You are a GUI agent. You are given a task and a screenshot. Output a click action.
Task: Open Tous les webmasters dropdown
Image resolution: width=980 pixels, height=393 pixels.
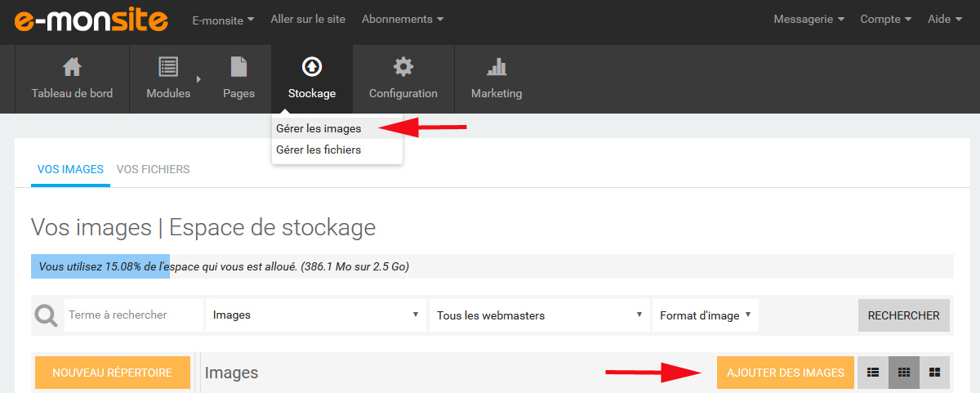click(x=539, y=315)
